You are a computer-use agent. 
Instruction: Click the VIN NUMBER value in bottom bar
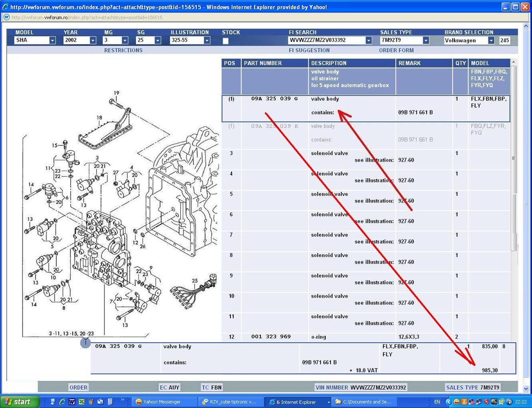point(378,388)
